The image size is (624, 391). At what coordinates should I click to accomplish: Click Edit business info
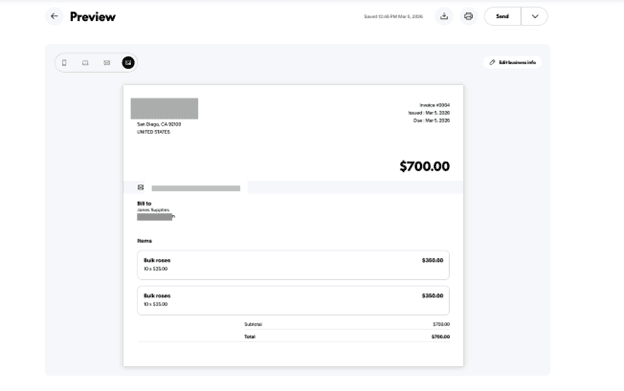coord(512,62)
